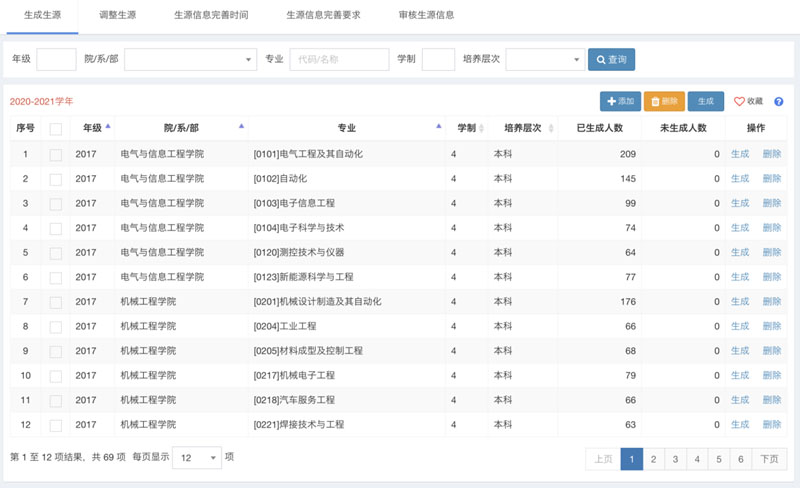Click the 专业 code/name input field
Screen dimensions: 800x488
point(339,60)
